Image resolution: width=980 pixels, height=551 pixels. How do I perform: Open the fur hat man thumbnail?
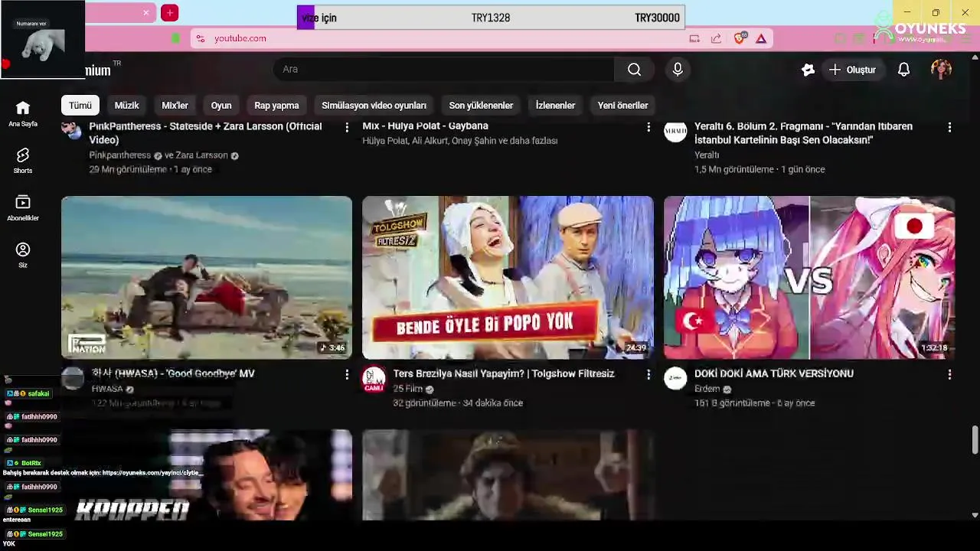pyautogui.click(x=508, y=474)
